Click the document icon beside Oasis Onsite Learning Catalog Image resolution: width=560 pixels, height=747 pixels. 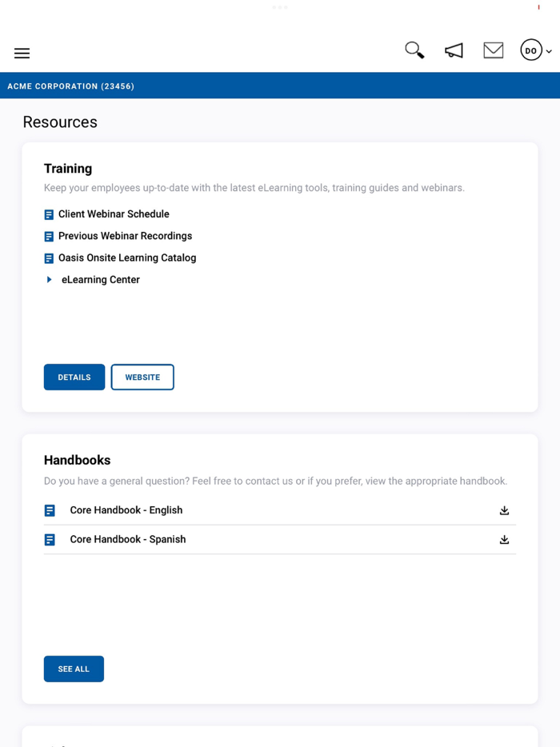49,258
